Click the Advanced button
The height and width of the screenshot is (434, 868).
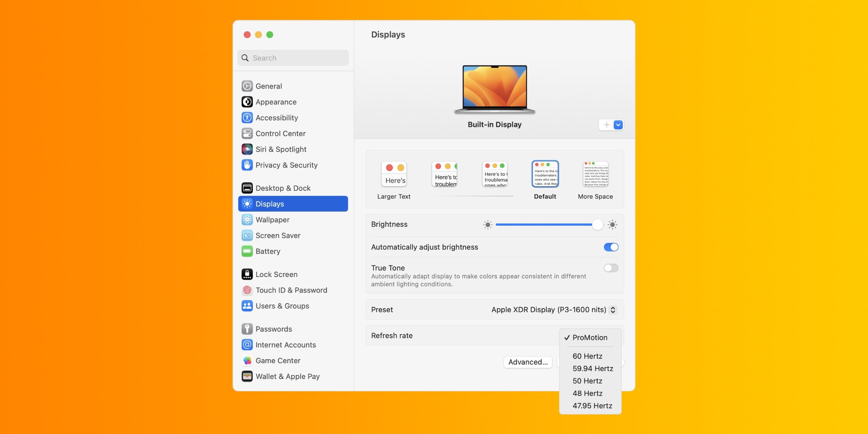pyautogui.click(x=528, y=363)
